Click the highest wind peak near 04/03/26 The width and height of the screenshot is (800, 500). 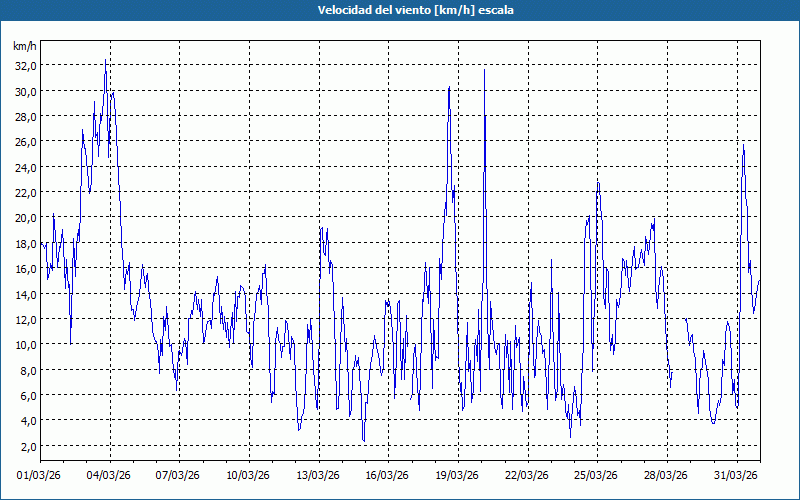pos(105,62)
